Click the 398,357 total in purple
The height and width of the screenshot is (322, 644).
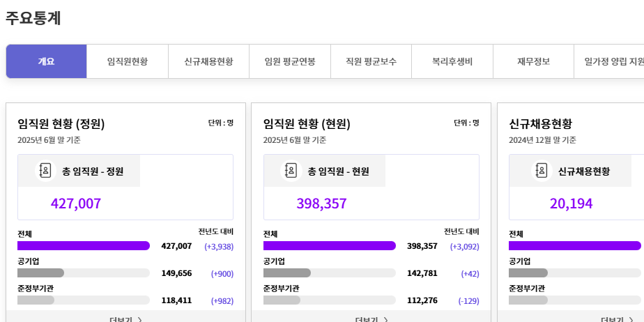pyautogui.click(x=321, y=204)
